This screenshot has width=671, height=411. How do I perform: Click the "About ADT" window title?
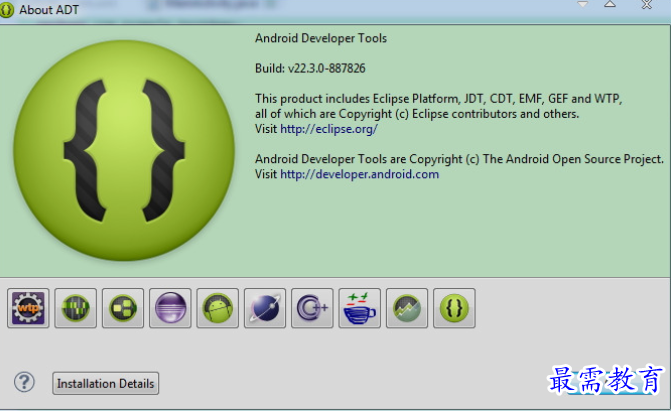click(49, 10)
